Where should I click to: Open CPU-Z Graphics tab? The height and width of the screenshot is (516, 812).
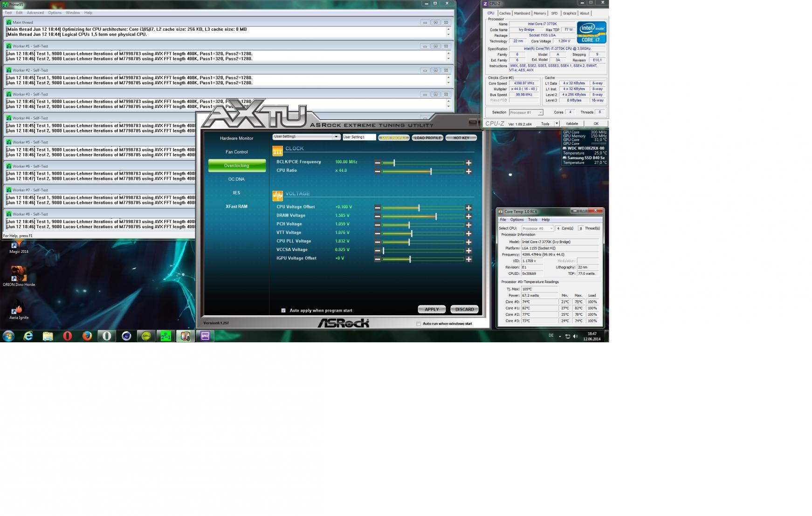coord(569,13)
